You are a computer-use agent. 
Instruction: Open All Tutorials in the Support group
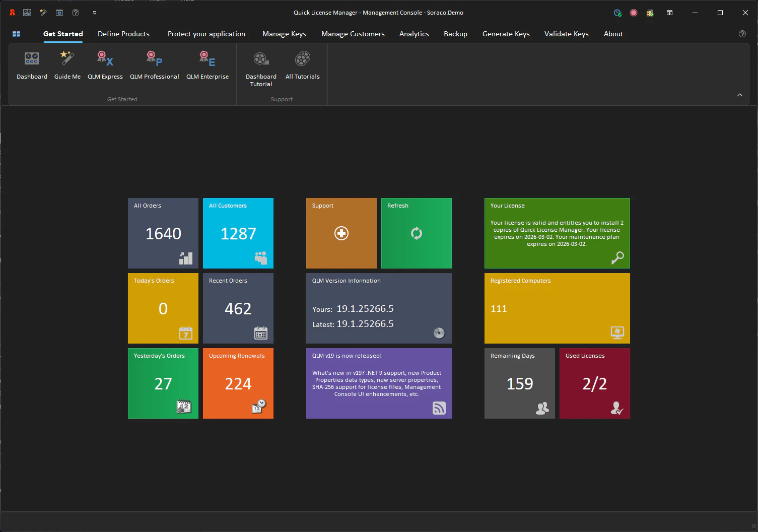(302, 64)
